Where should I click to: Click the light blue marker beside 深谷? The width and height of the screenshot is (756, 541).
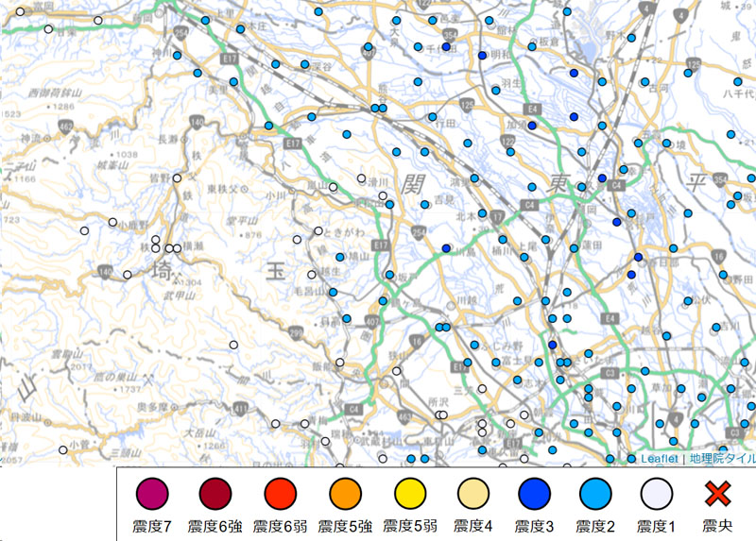(x=304, y=64)
